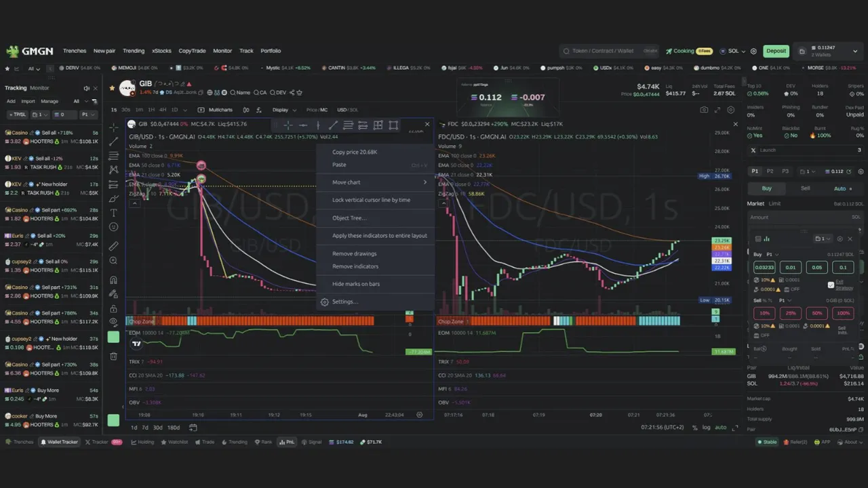Click the 50% sell button
The height and width of the screenshot is (488, 868).
point(817,314)
